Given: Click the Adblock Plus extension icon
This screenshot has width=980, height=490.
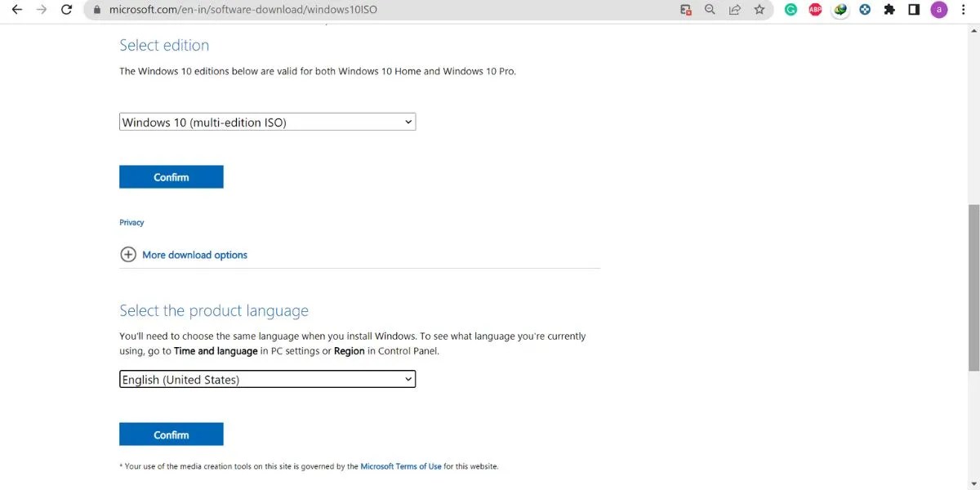Looking at the screenshot, I should pos(814,9).
